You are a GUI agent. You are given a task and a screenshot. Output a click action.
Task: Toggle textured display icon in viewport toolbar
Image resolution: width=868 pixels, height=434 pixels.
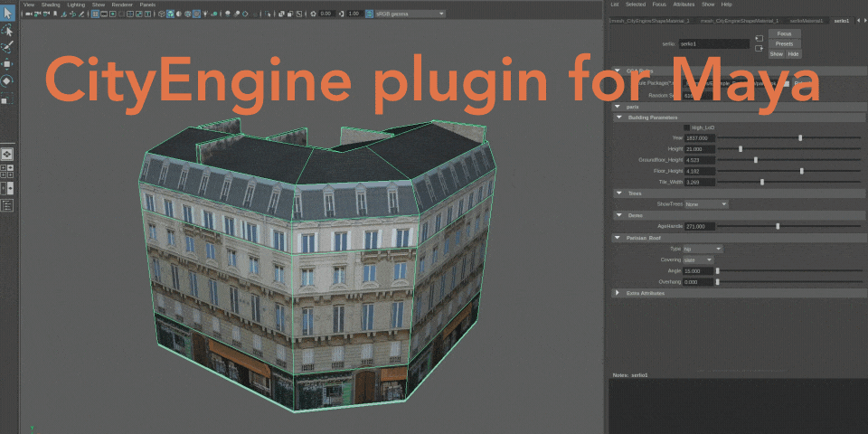tap(196, 14)
